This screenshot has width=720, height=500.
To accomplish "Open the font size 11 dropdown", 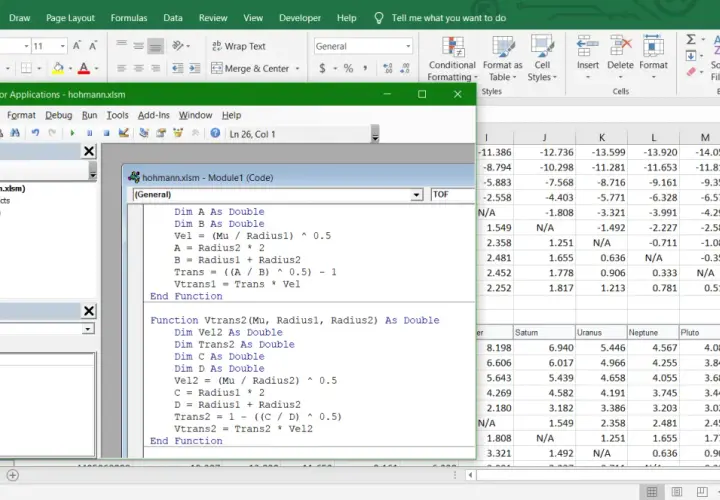I will (x=62, y=46).
